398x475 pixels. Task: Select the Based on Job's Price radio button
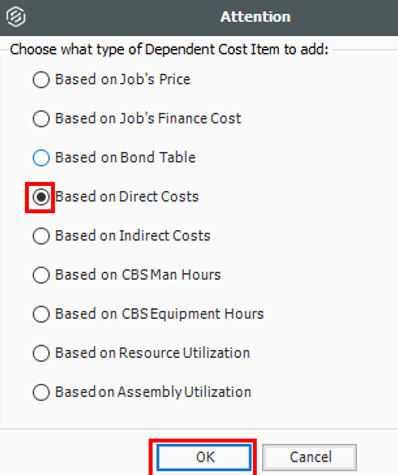point(41,80)
